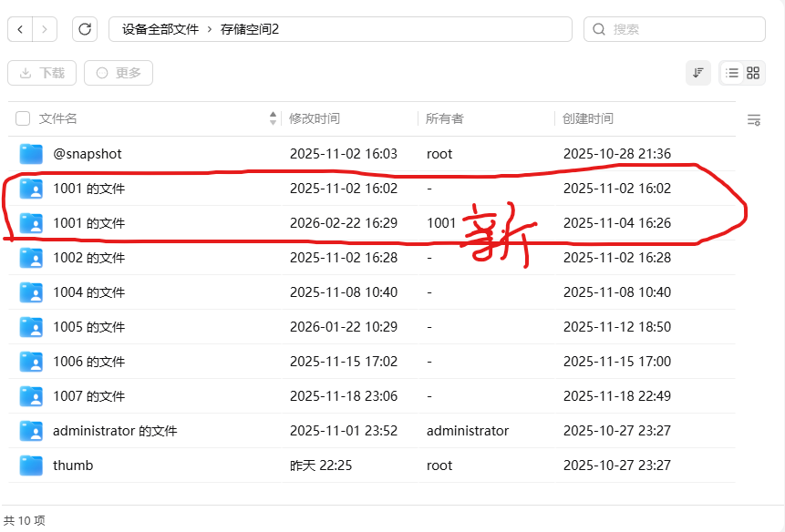The width and height of the screenshot is (785, 532).
Task: Click the administrator owner cell
Action: [x=468, y=431]
